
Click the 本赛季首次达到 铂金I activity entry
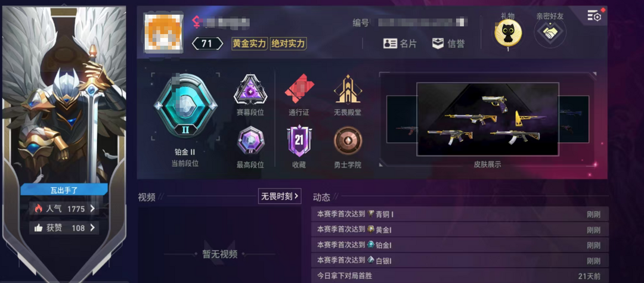[460, 245]
